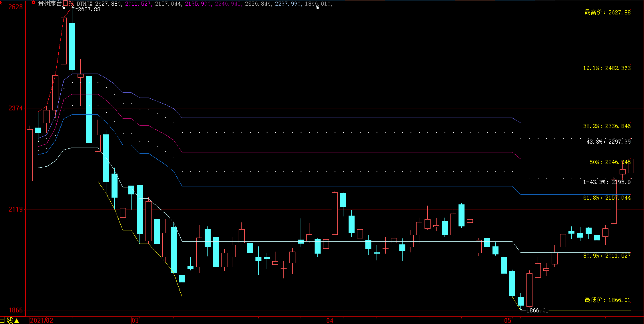
Task: Click the 1-43.3%: 2195.9 level label
Action: 607,182
